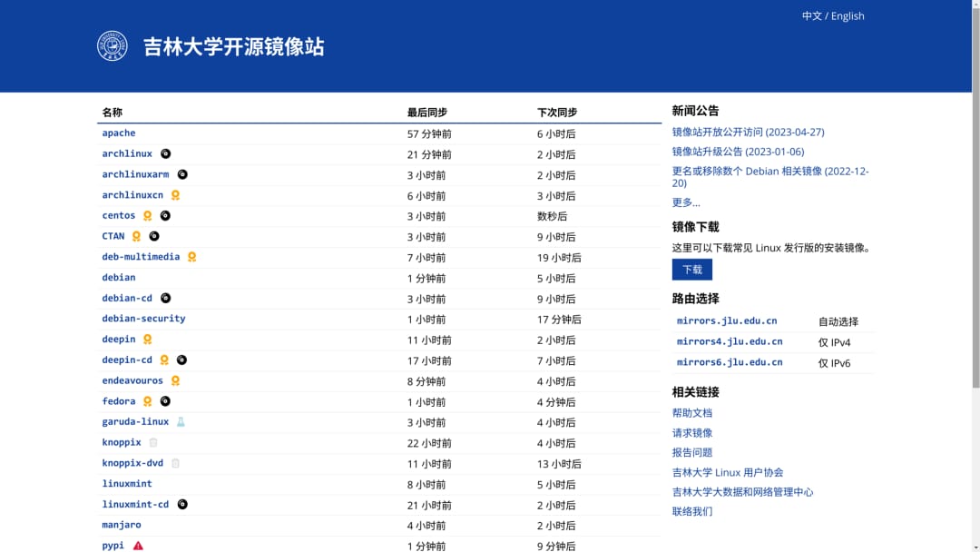Open the endeavouros mirror link
This screenshot has height=552, width=980.
(132, 380)
